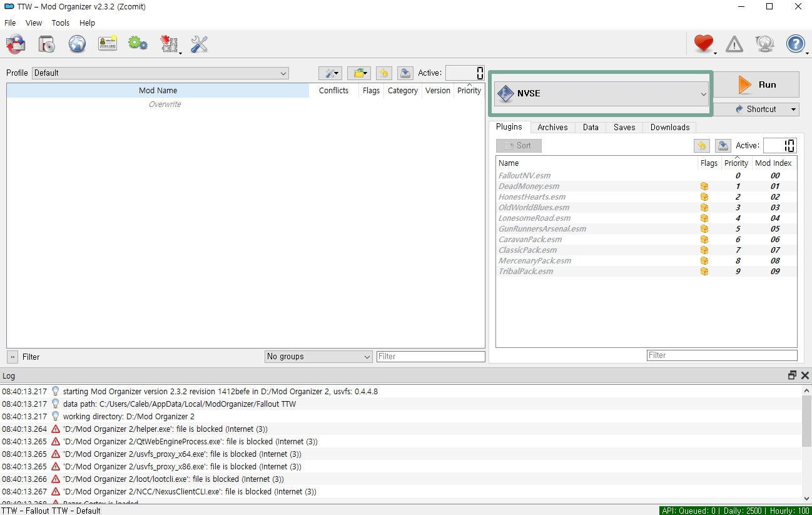Click the log line with data path
Image resolution: width=812 pixels, height=515 pixels.
click(400, 404)
